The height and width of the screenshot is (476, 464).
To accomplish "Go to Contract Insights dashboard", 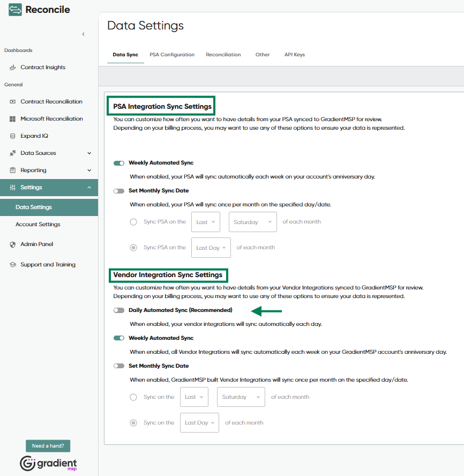I will point(43,68).
